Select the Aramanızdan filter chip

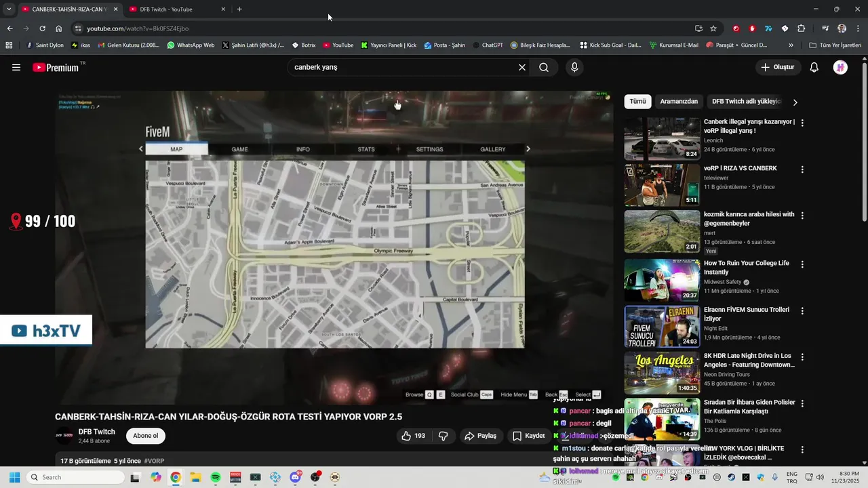(679, 102)
